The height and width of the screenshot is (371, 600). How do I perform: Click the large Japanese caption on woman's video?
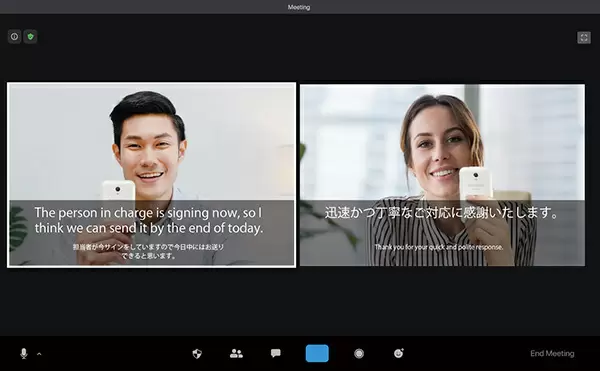point(442,213)
